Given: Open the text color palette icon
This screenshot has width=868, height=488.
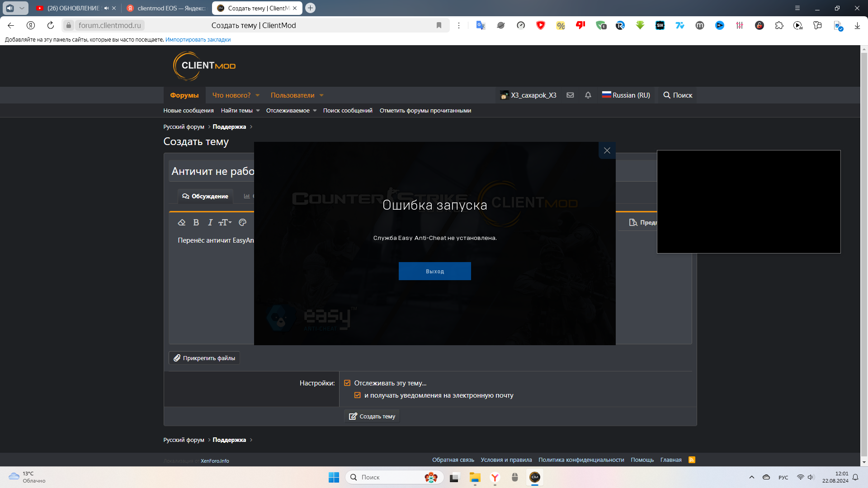Looking at the screenshot, I should pyautogui.click(x=243, y=222).
